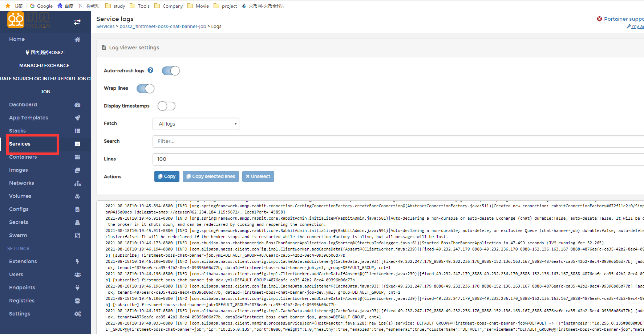Follow the Services breadcrumb link
This screenshot has height=334, width=644.
click(x=105, y=27)
